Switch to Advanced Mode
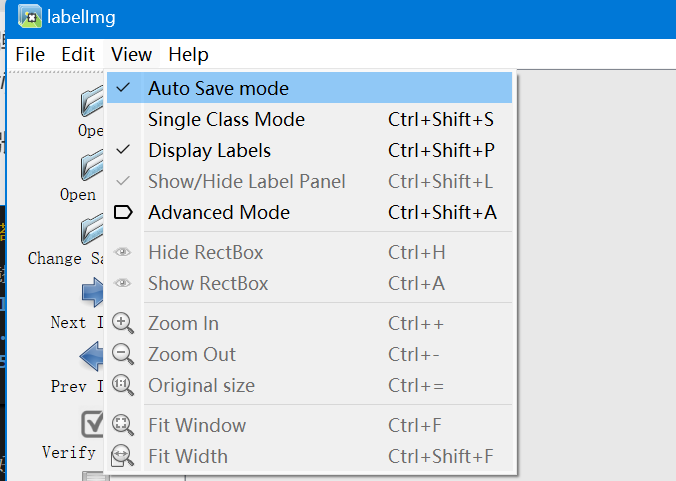 point(310,212)
